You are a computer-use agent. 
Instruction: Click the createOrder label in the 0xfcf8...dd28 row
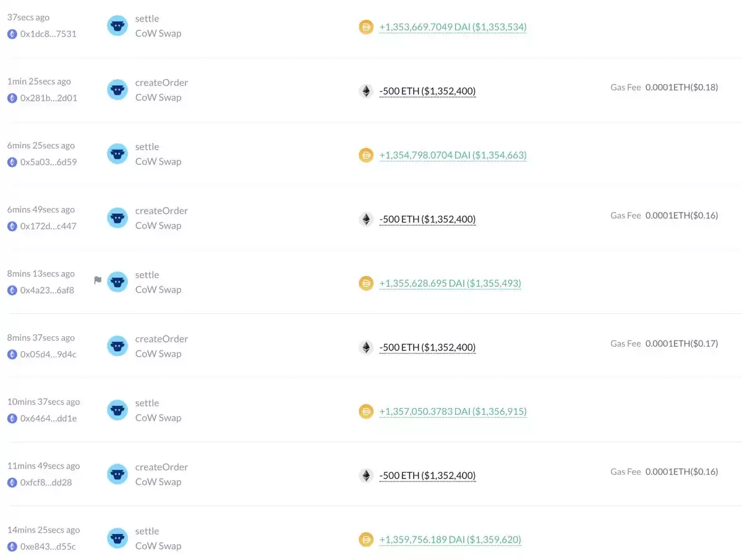[161, 467]
